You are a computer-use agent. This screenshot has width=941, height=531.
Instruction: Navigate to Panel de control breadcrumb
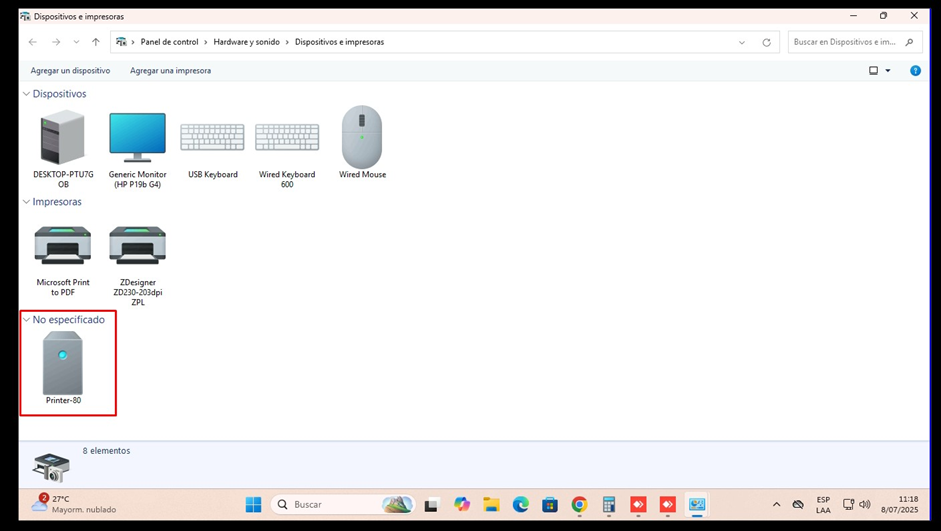[x=171, y=42]
